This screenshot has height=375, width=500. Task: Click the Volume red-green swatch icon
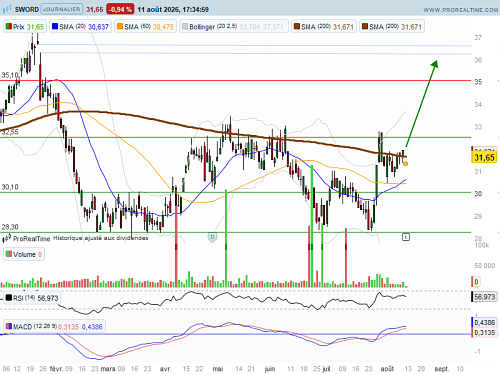pyautogui.click(x=9, y=254)
